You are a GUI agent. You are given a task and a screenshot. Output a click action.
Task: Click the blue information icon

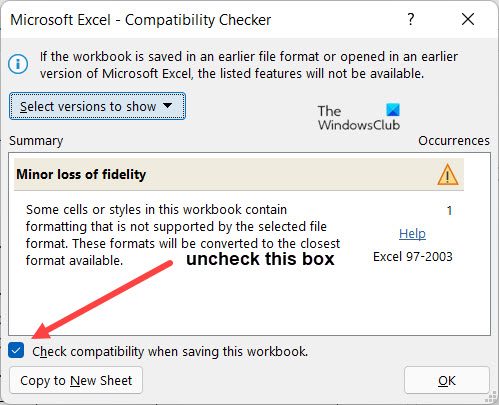tap(18, 64)
